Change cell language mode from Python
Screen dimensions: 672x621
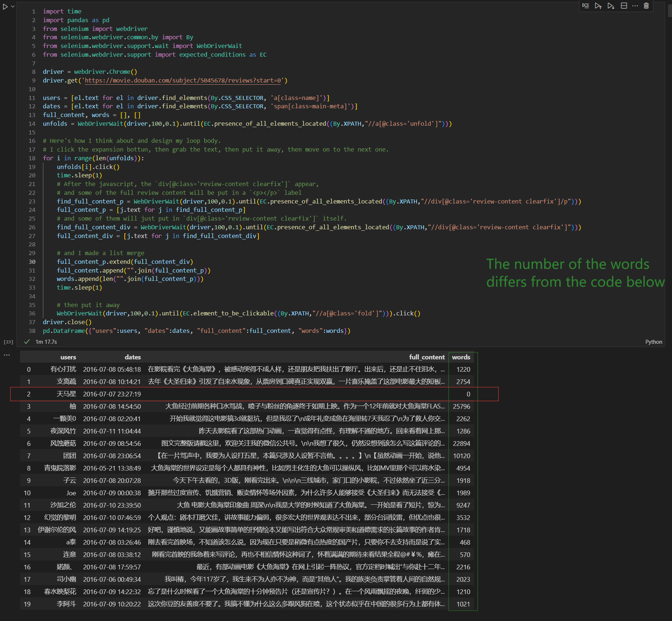click(x=653, y=342)
